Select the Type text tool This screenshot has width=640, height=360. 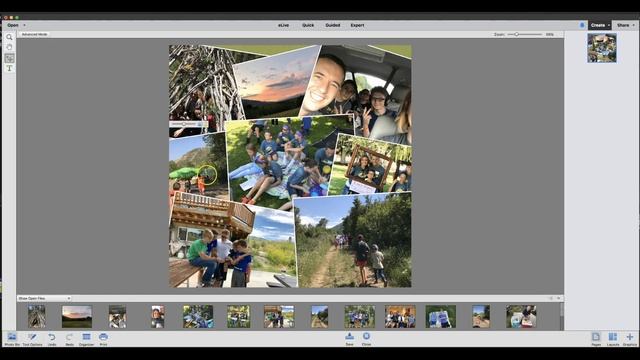pyautogui.click(x=9, y=69)
